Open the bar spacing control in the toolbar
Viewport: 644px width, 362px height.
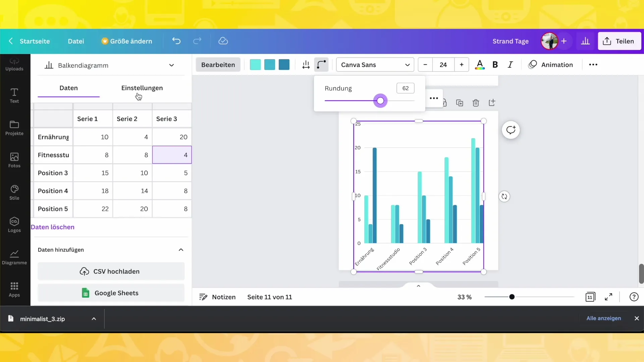306,65
